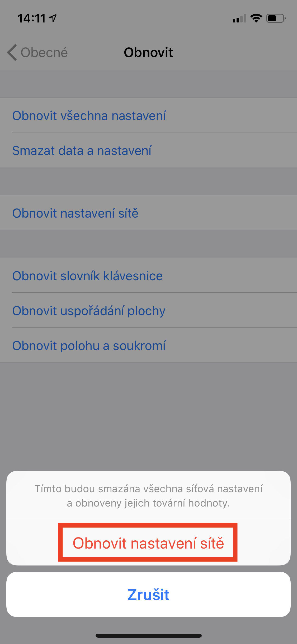297x644 pixels.
Task: Tap dimmed empty area below the list
Action: point(148,415)
